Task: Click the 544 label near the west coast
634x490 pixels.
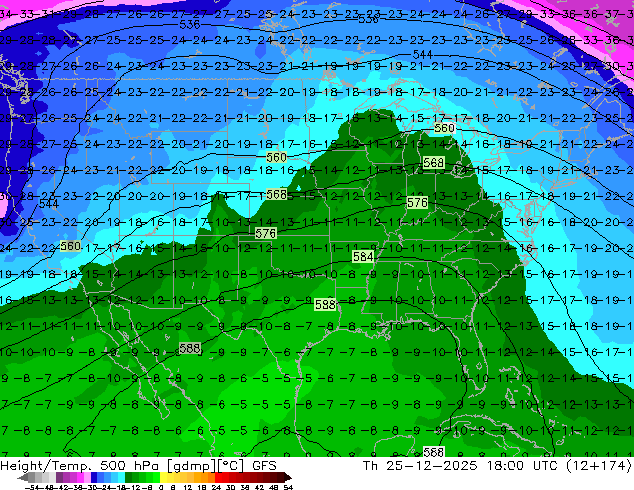Action: click(x=49, y=204)
